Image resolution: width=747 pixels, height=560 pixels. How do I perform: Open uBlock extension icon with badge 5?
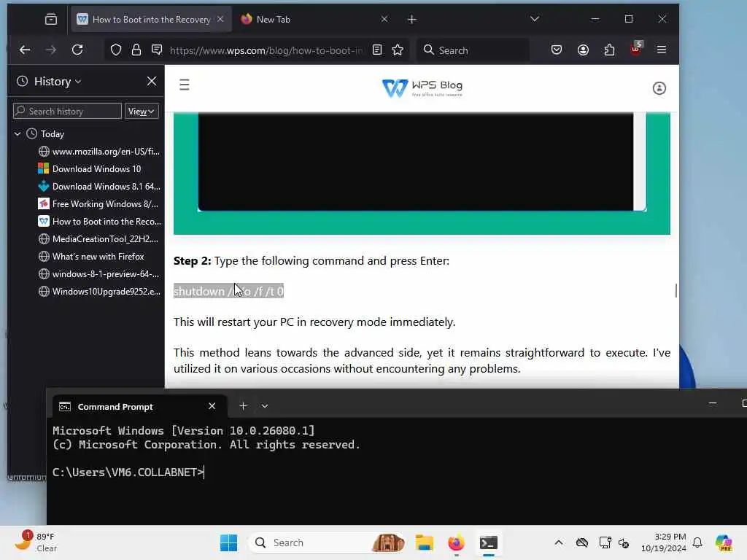(636, 49)
